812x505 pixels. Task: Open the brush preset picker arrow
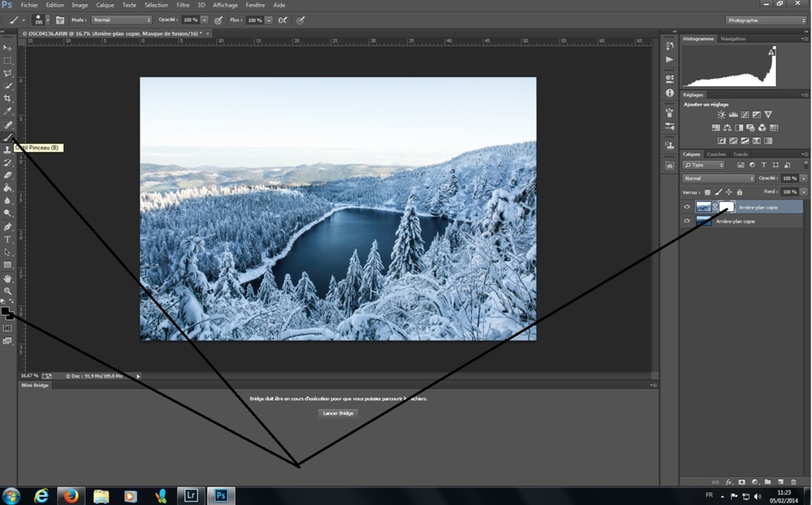point(48,20)
